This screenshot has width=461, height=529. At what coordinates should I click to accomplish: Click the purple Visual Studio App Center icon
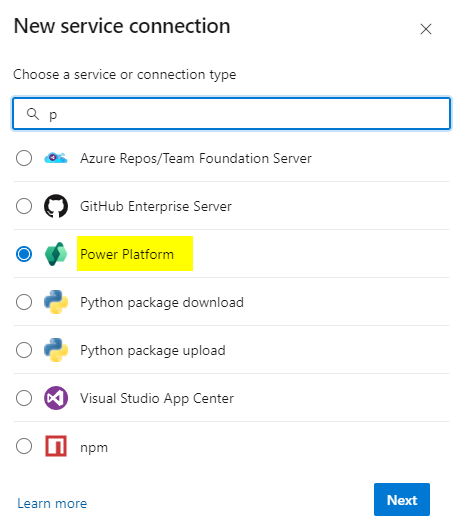(x=56, y=398)
